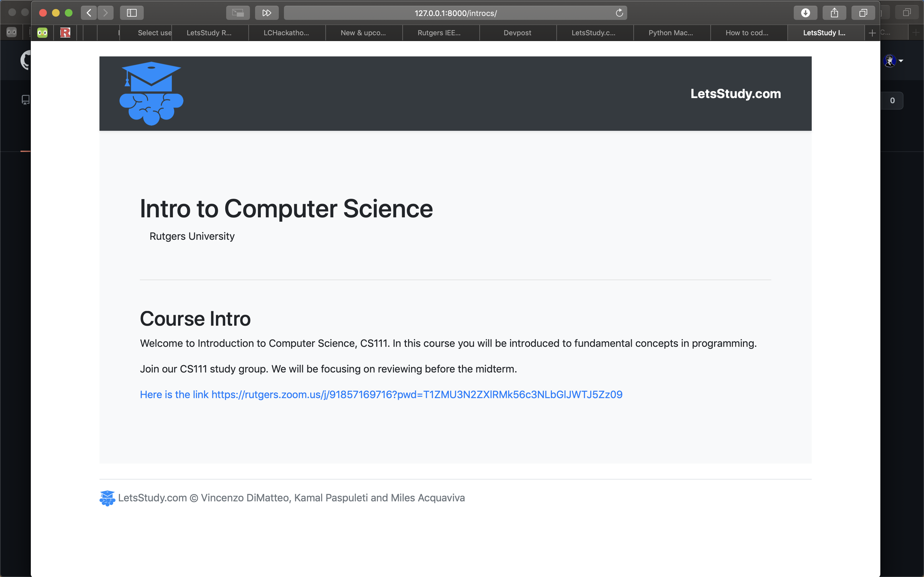924x577 pixels.
Task: Show the tab overview
Action: [863, 13]
